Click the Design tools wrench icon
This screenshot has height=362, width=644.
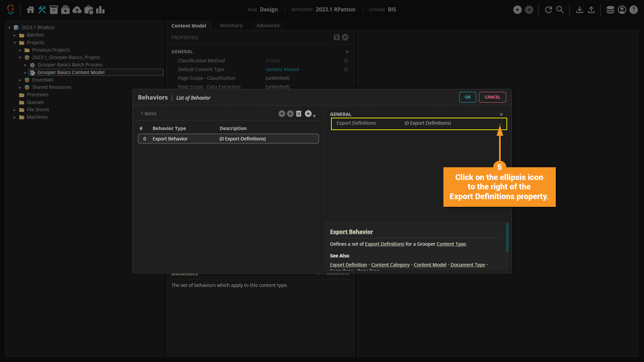[42, 10]
